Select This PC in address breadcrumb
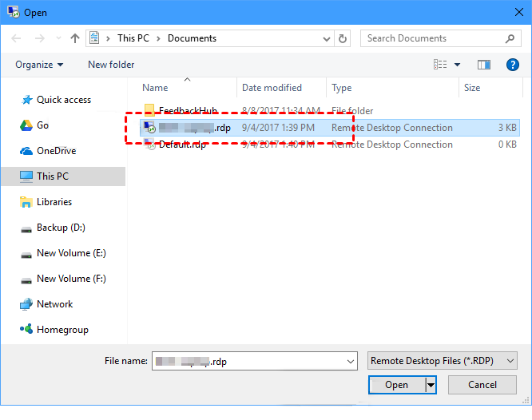532x420 pixels. tap(133, 38)
